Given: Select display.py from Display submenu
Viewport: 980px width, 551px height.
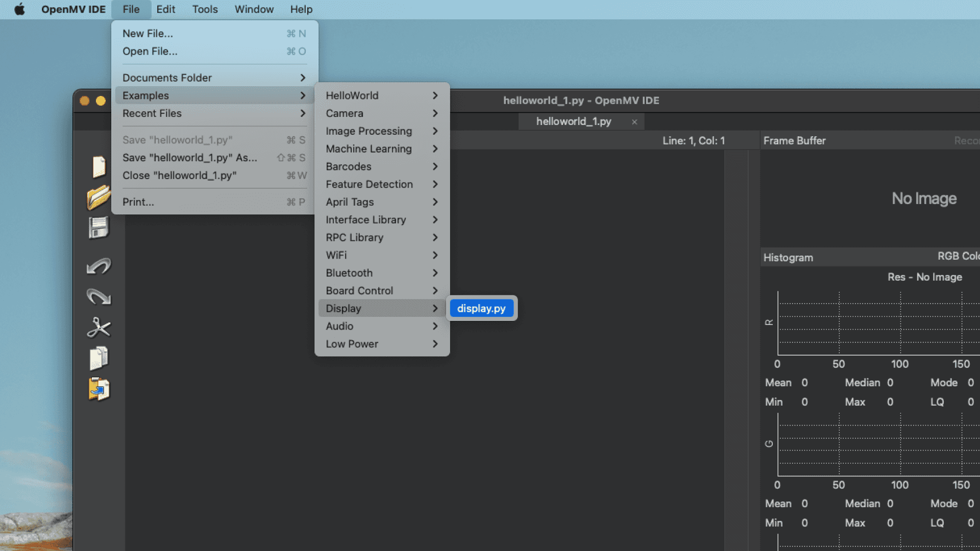Looking at the screenshot, I should (481, 308).
